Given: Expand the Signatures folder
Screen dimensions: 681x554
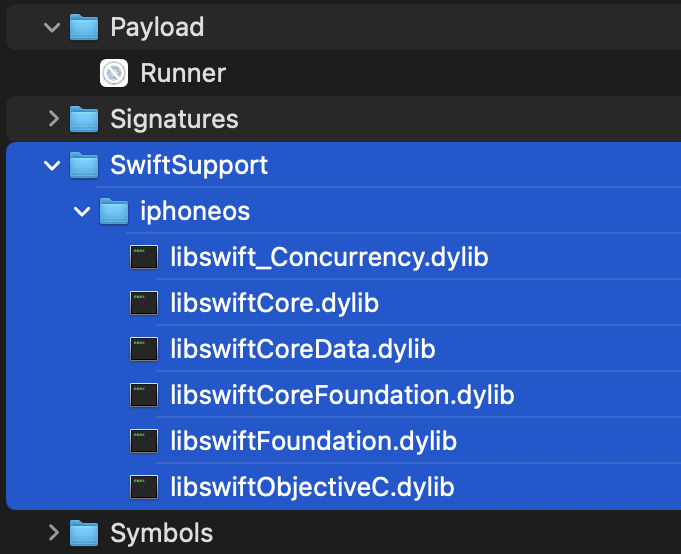Looking at the screenshot, I should pyautogui.click(x=53, y=119).
